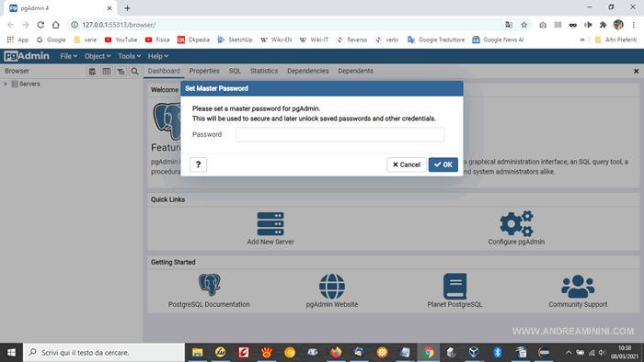Go to Chrome home page icon
This screenshot has height=362, width=644.
(x=56, y=25)
